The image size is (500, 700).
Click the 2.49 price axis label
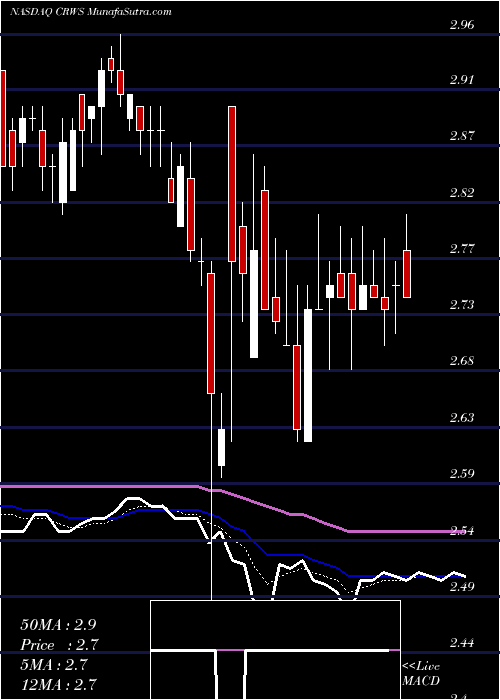coord(462,586)
